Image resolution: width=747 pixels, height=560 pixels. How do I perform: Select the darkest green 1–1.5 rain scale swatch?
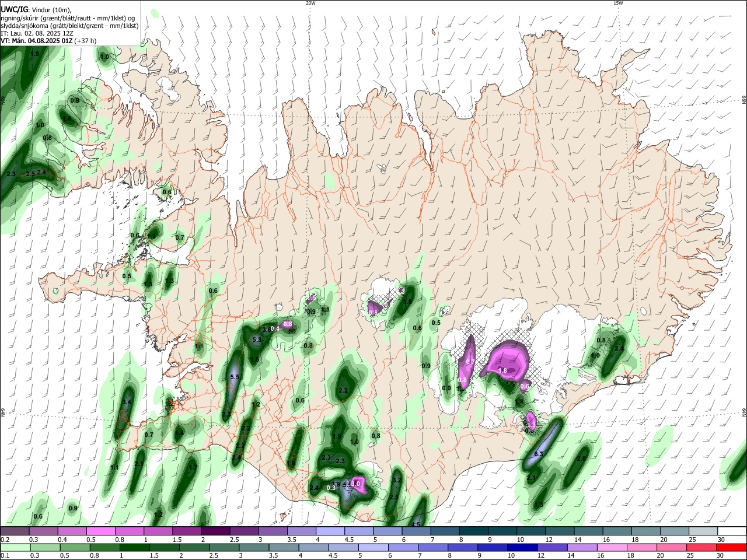(x=135, y=547)
